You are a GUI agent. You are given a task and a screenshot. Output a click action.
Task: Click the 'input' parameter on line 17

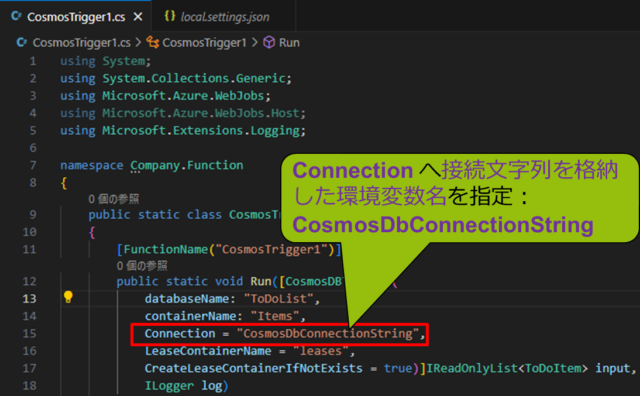pyautogui.click(x=612, y=368)
